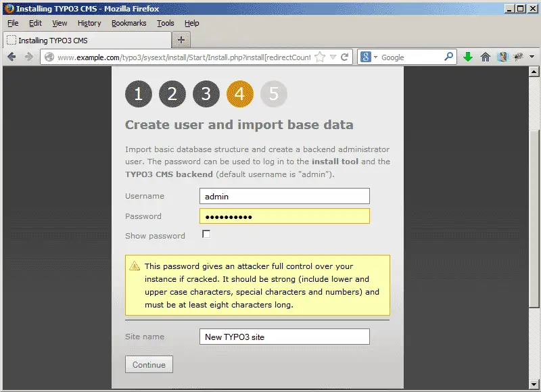This screenshot has height=392, width=541.
Task: Bookmark this page with the star icon
Action: point(320,57)
